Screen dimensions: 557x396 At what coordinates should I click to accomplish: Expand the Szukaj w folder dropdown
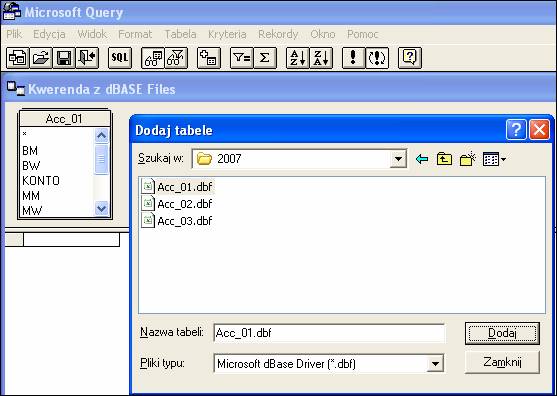(398, 159)
